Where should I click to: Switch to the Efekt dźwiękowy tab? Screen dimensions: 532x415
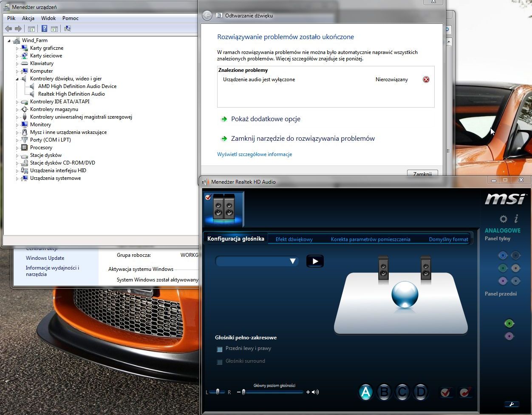point(294,239)
